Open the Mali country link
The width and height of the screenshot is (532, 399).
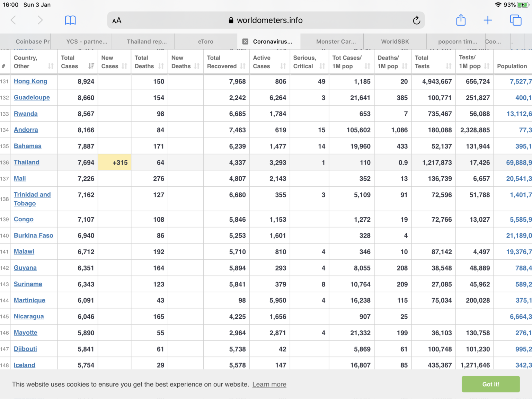20,178
